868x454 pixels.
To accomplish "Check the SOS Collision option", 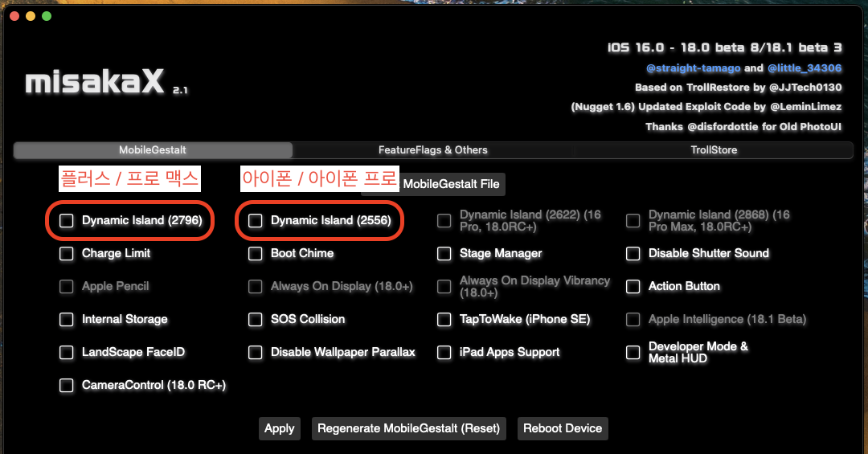I will click(x=256, y=319).
